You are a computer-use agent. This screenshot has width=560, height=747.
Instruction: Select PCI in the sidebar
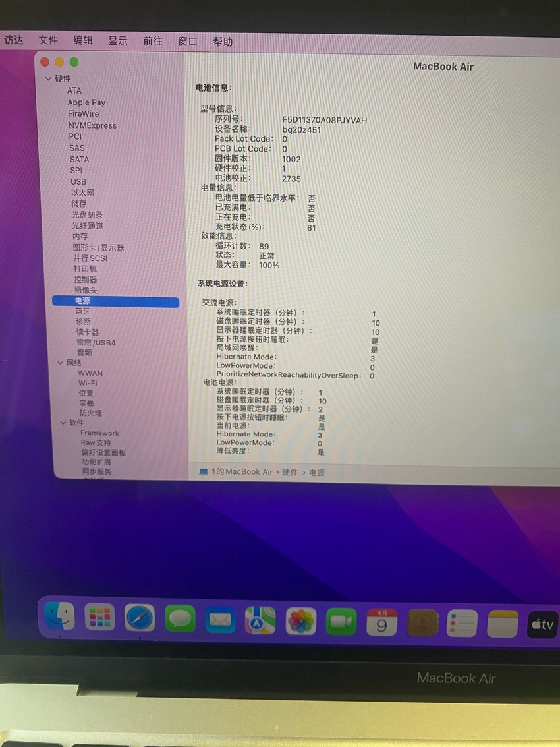75,136
